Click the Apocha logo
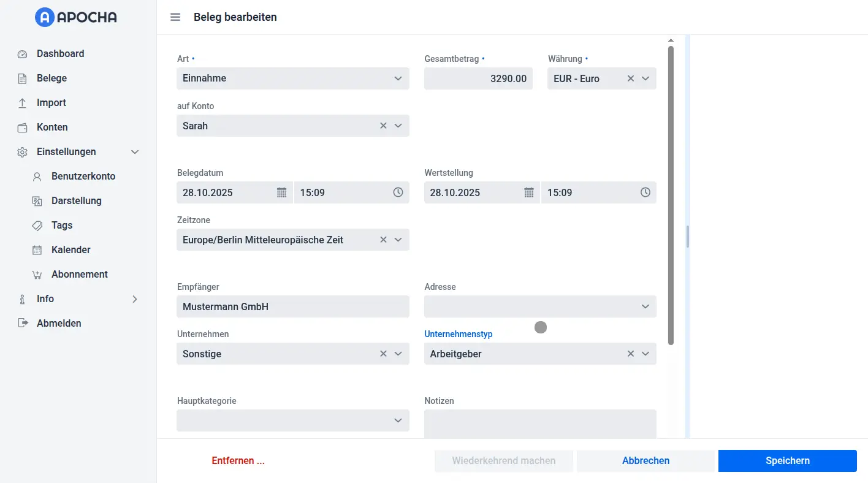 tap(76, 17)
